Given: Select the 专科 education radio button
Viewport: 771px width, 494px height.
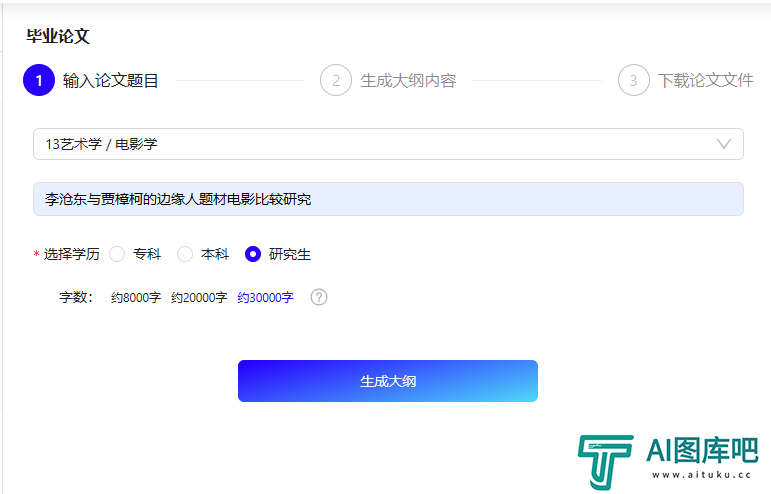Looking at the screenshot, I should [117, 254].
